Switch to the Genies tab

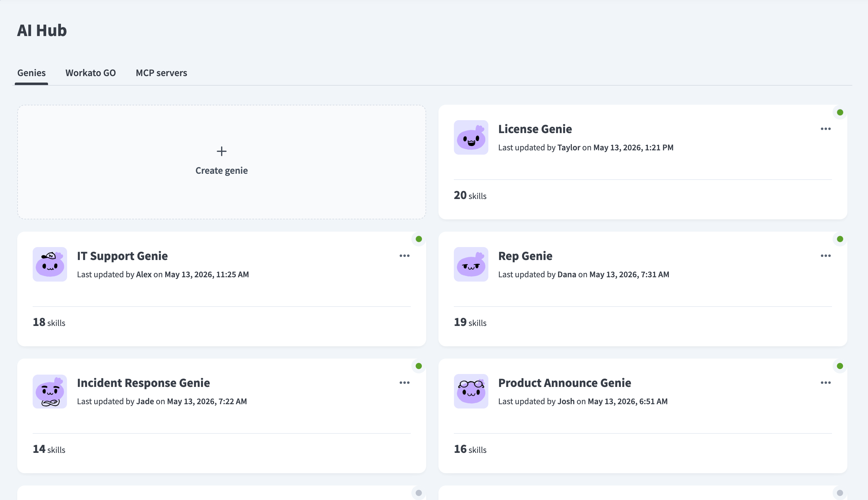click(x=32, y=73)
